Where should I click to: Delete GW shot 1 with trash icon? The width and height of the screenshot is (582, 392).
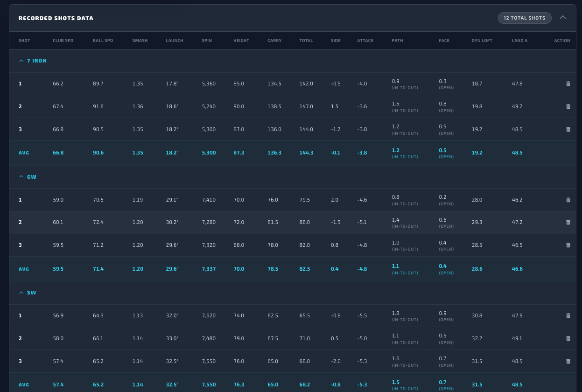coord(568,200)
